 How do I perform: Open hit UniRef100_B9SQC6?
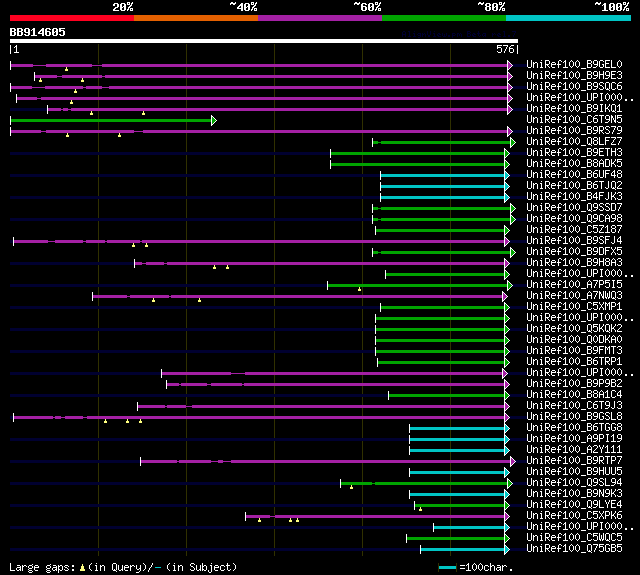coord(574,87)
